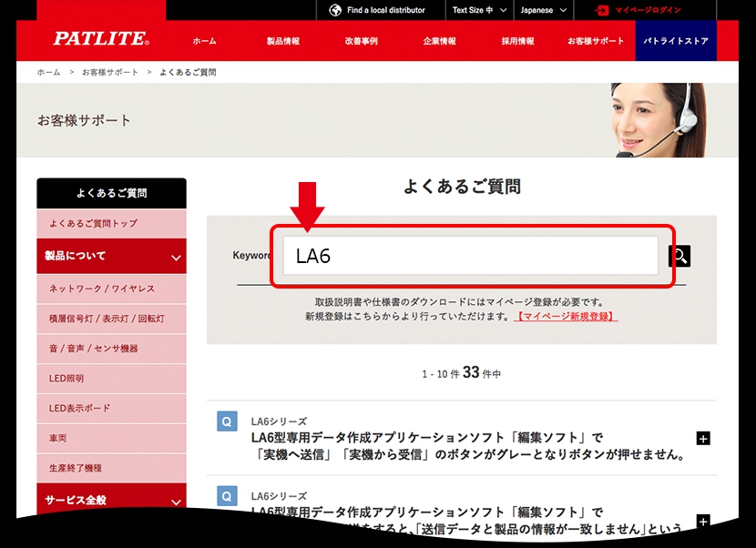Click the support operator banner image

(x=659, y=120)
